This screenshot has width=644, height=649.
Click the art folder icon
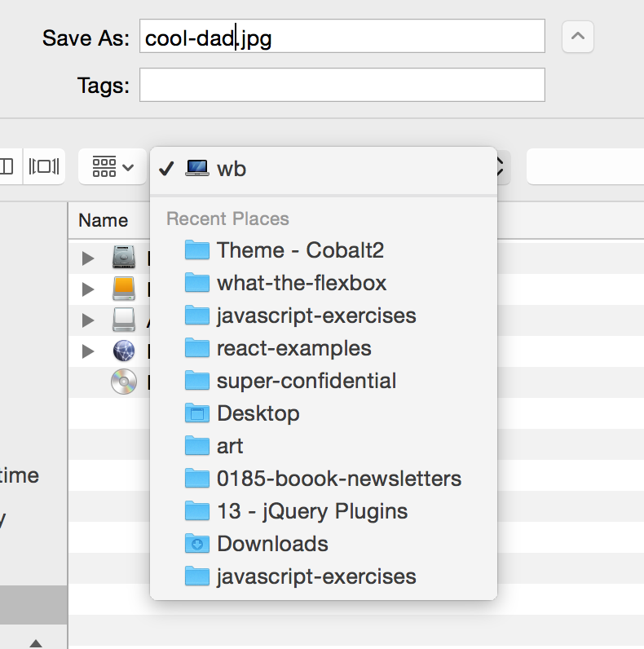pyautogui.click(x=197, y=445)
